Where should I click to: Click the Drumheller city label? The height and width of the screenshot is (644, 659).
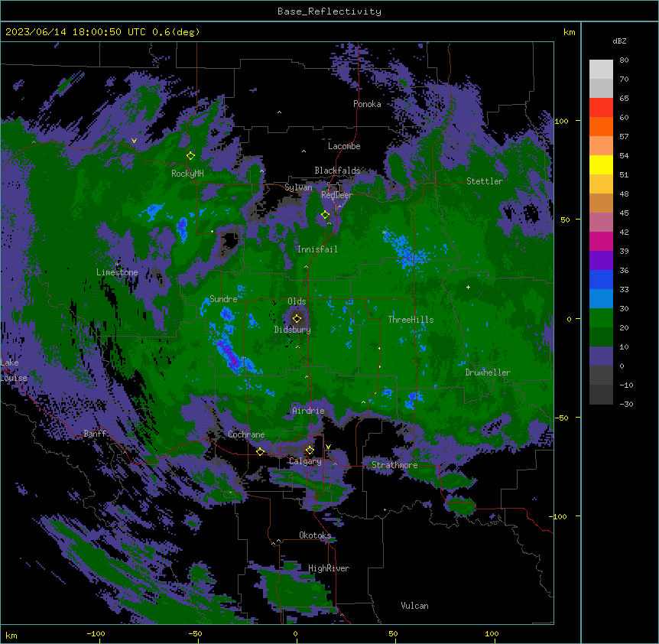pyautogui.click(x=488, y=372)
